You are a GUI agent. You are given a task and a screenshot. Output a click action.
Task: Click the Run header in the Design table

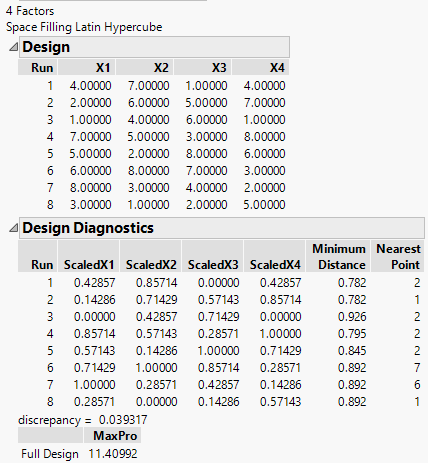[38, 68]
